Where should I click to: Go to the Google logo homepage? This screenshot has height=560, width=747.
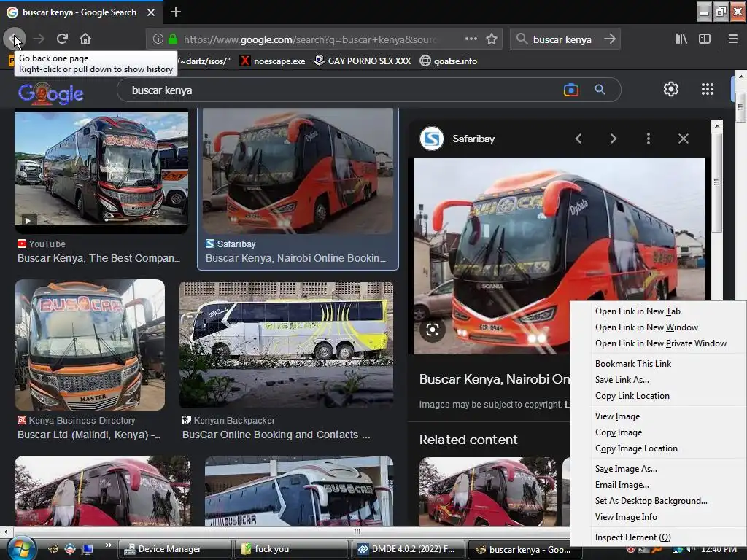click(50, 93)
